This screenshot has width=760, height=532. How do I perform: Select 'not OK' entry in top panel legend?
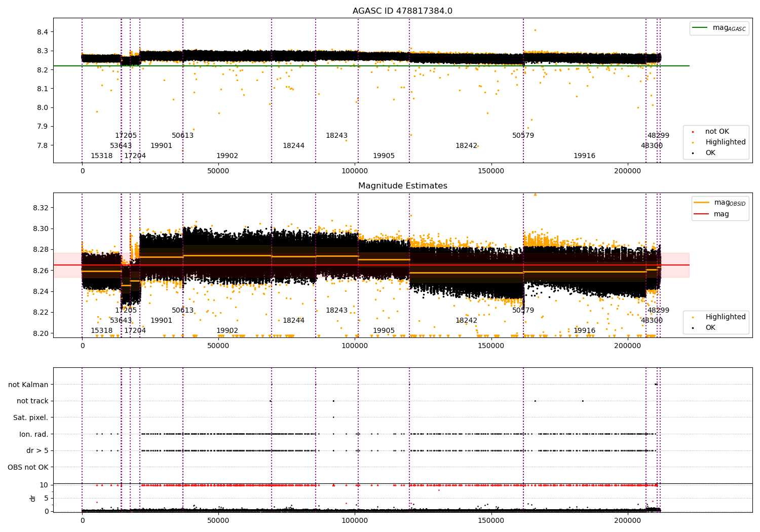coord(717,132)
